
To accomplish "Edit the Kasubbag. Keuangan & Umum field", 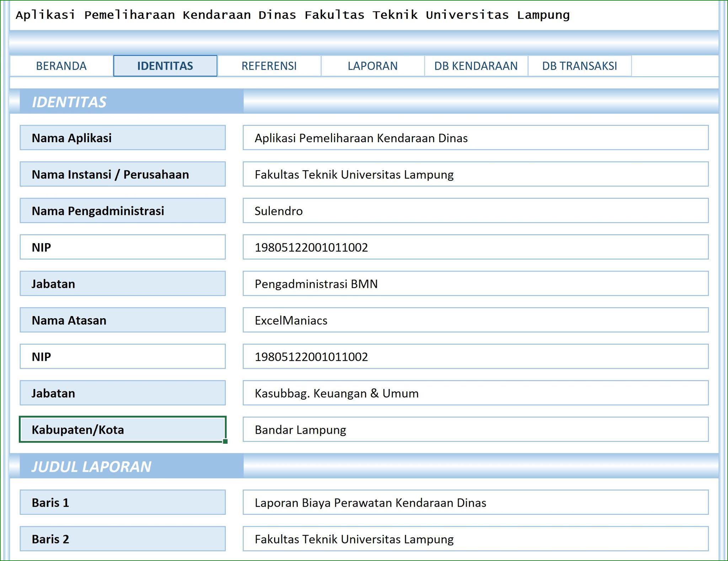I will tap(475, 393).
